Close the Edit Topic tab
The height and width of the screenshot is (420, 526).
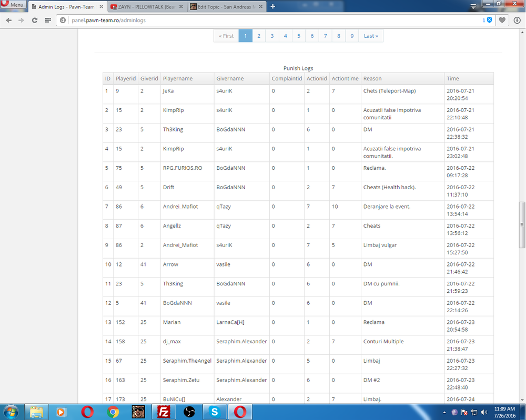point(261,7)
